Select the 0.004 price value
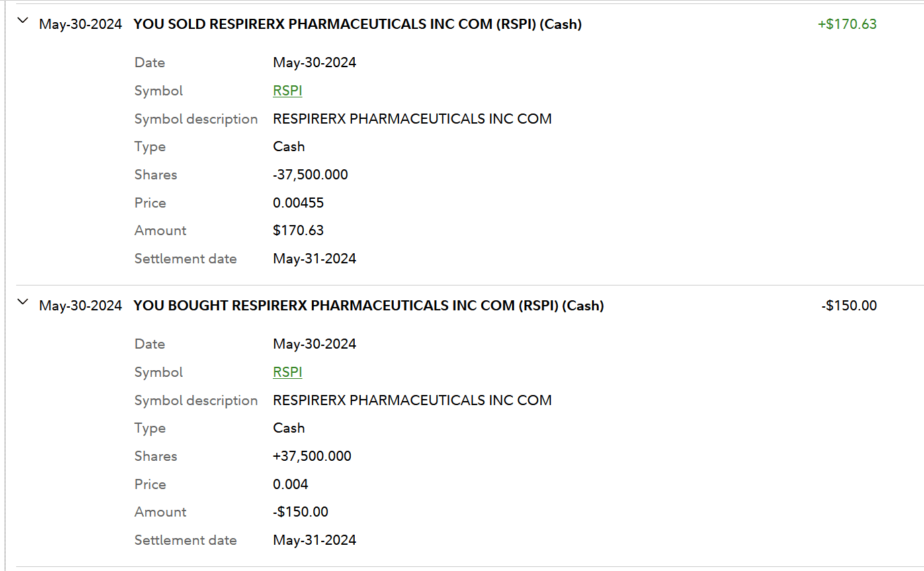The image size is (924, 571). click(290, 484)
